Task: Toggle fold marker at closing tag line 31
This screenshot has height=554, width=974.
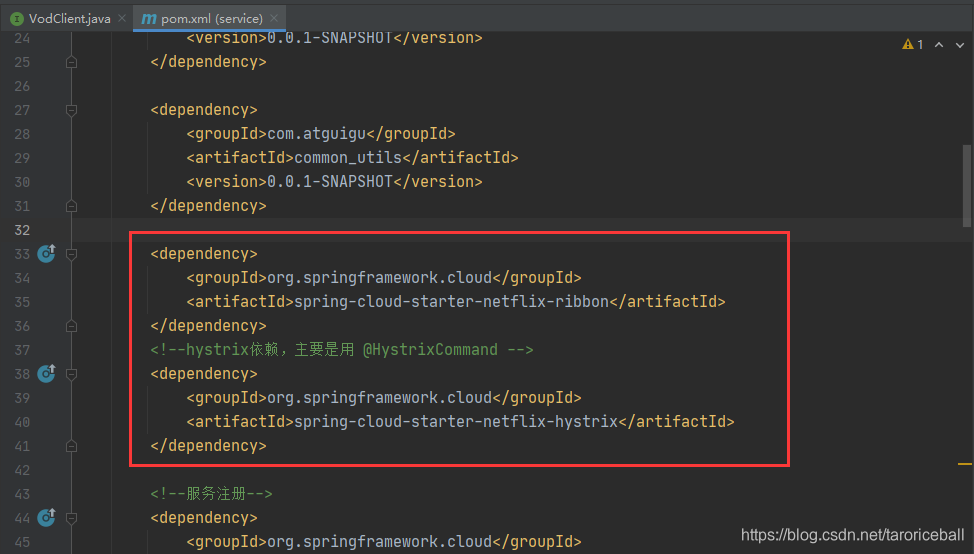Action: [x=71, y=206]
